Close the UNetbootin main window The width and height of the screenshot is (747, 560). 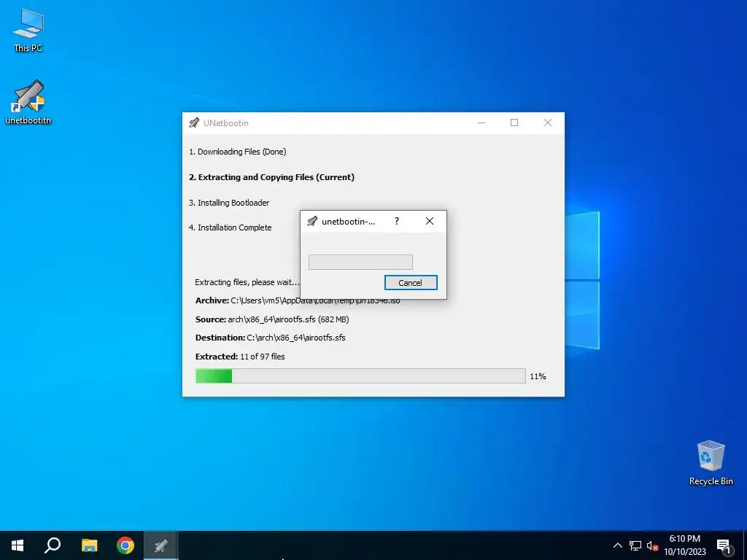coord(548,122)
